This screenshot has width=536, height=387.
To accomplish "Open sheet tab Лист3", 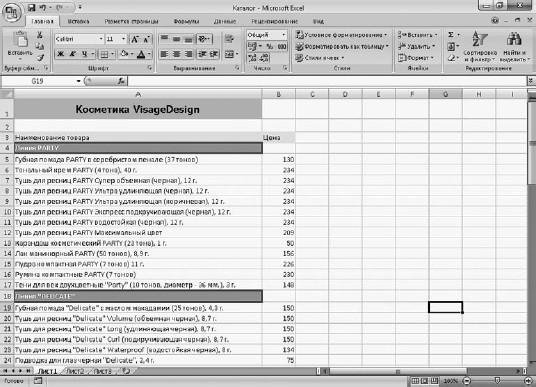I will pos(102,371).
